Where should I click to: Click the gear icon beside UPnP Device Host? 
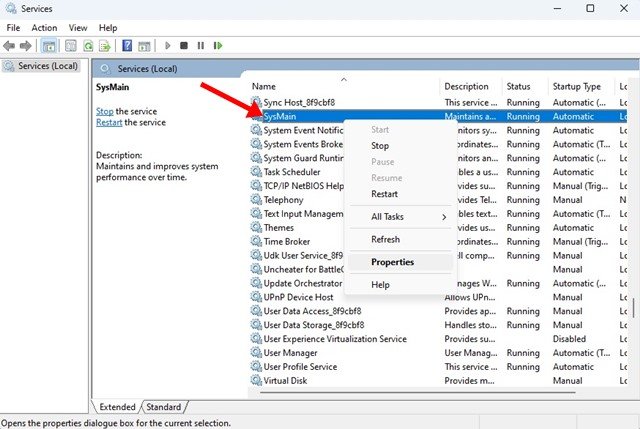coord(256,297)
